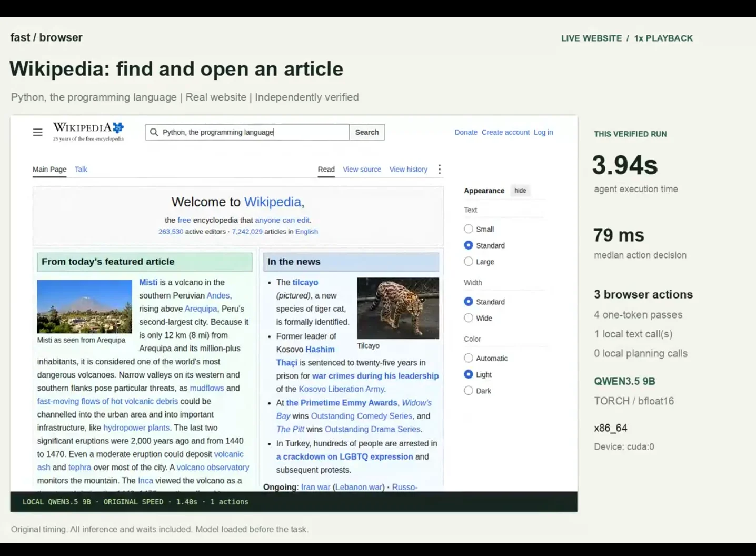Image resolution: width=756 pixels, height=556 pixels.
Task: Hide the Appearance panel
Action: pos(520,191)
